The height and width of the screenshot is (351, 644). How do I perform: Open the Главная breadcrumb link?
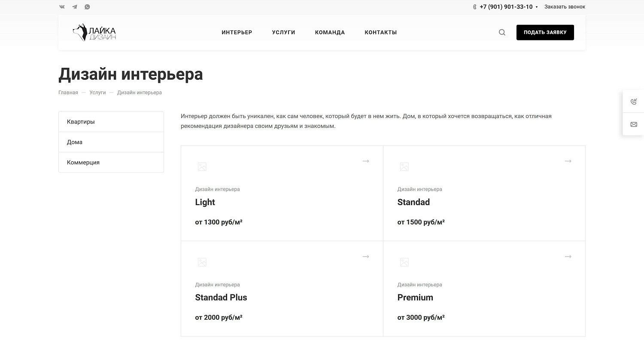(68, 92)
